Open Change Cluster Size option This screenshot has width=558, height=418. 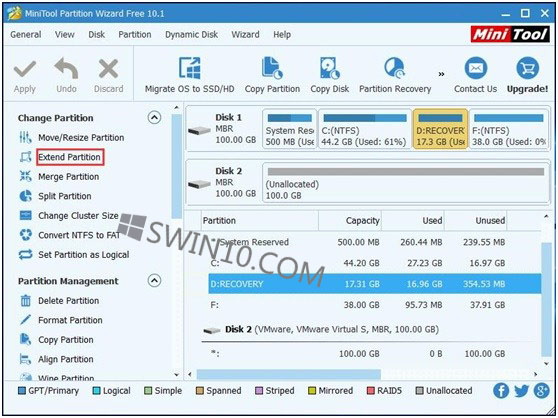[78, 216]
